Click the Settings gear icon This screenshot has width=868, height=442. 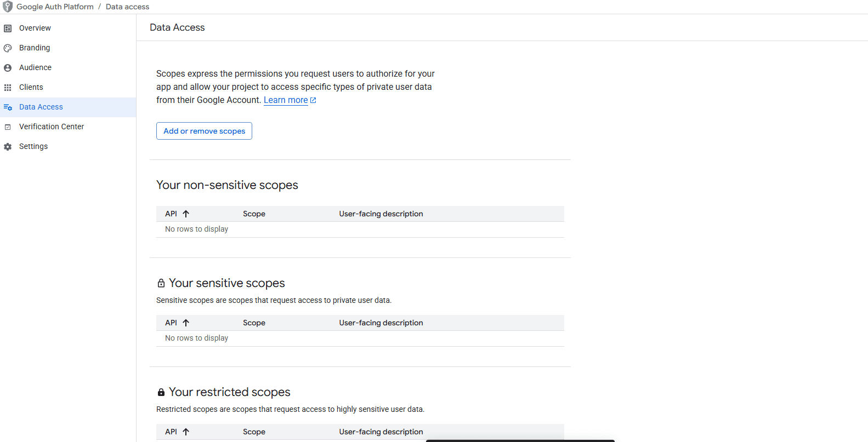[8, 147]
